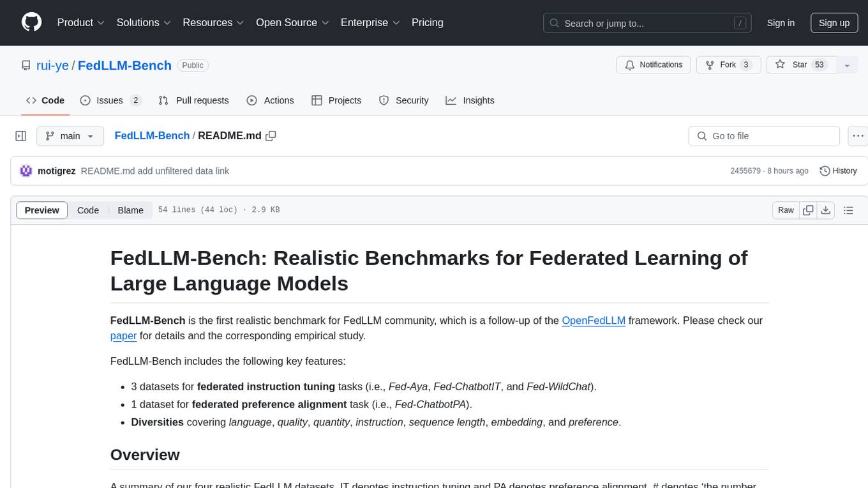Click the Issues count badge 2
Screen dimensions: 868x488
(135, 100)
